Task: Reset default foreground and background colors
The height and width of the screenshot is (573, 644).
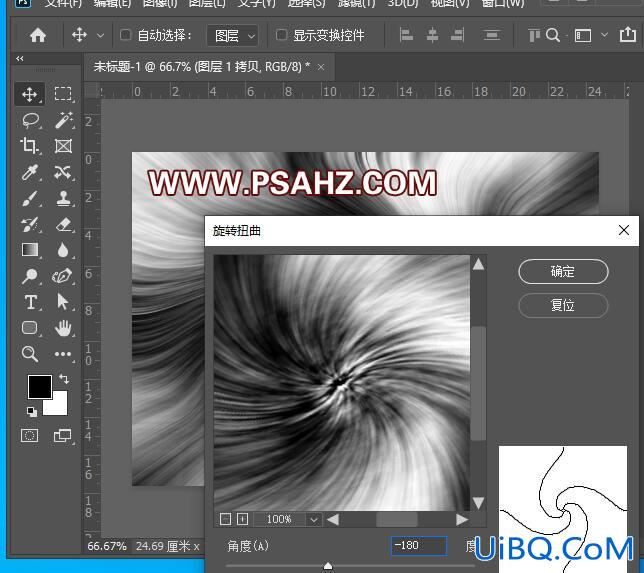Action: click(x=32, y=412)
